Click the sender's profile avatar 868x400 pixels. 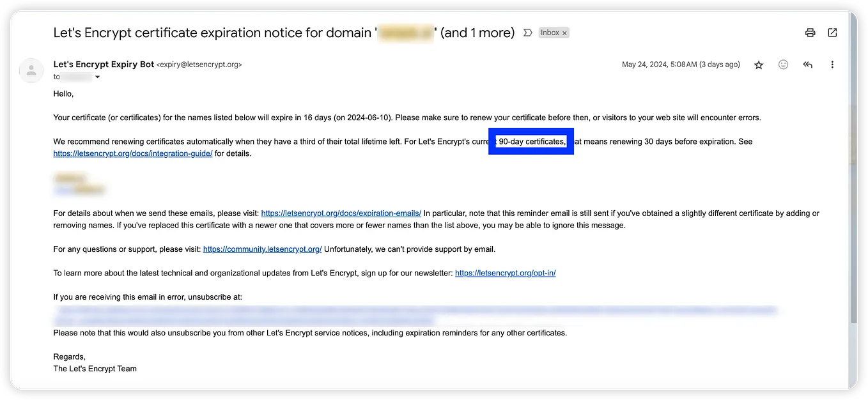tap(31, 70)
